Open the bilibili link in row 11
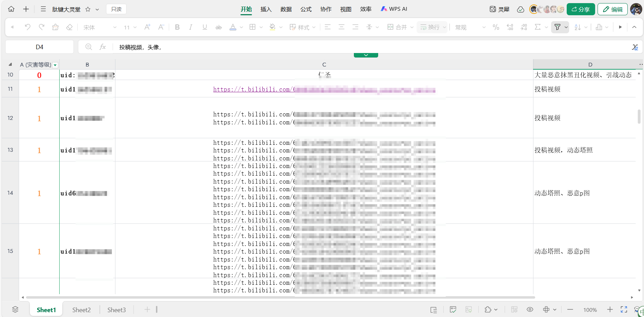644x317 pixels. (253, 89)
